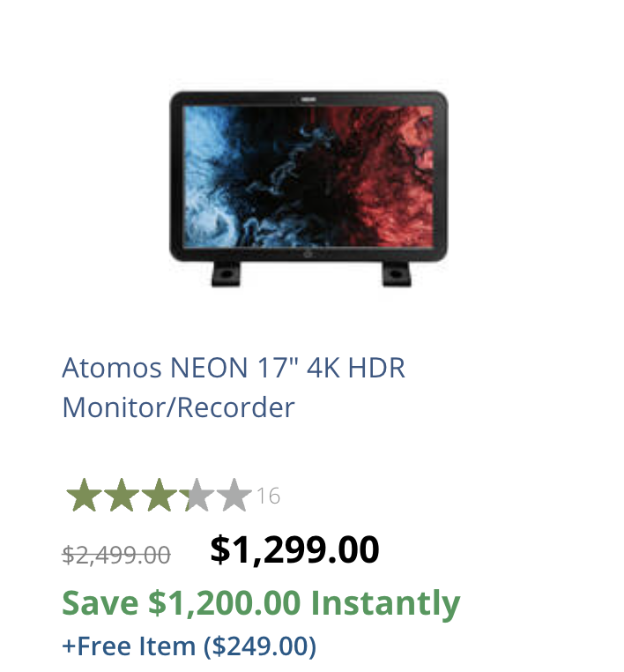Click the red side of the monitor screen
The width and height of the screenshot is (624, 672).
(390, 175)
